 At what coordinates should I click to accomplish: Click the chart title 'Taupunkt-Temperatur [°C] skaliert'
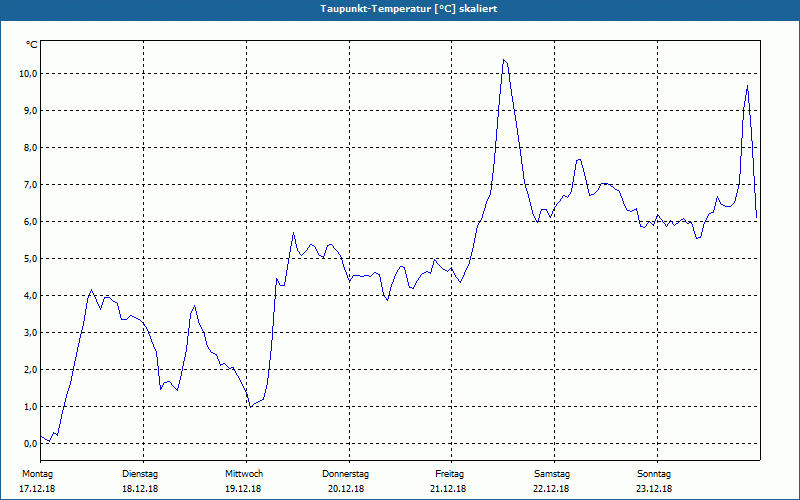point(408,9)
